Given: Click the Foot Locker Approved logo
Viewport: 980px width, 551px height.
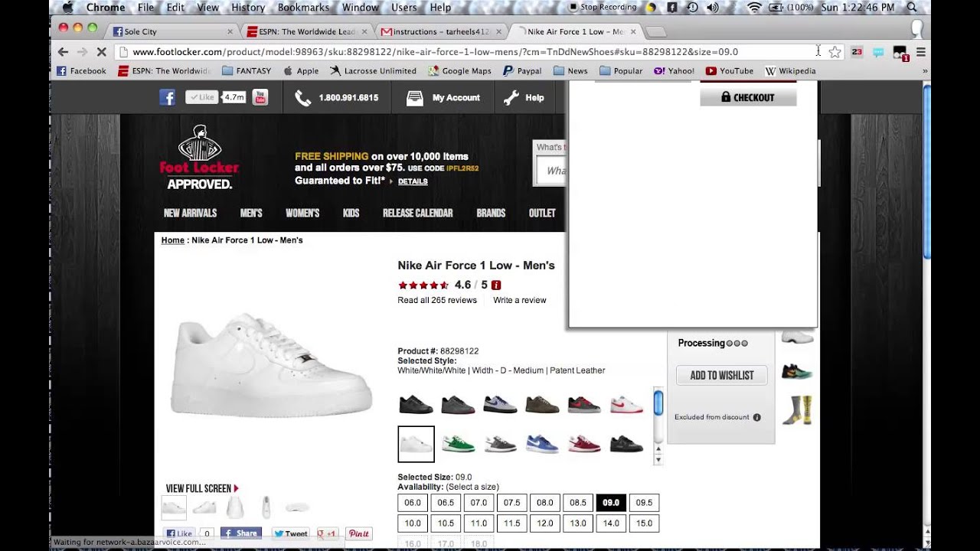Looking at the screenshot, I should click(199, 158).
